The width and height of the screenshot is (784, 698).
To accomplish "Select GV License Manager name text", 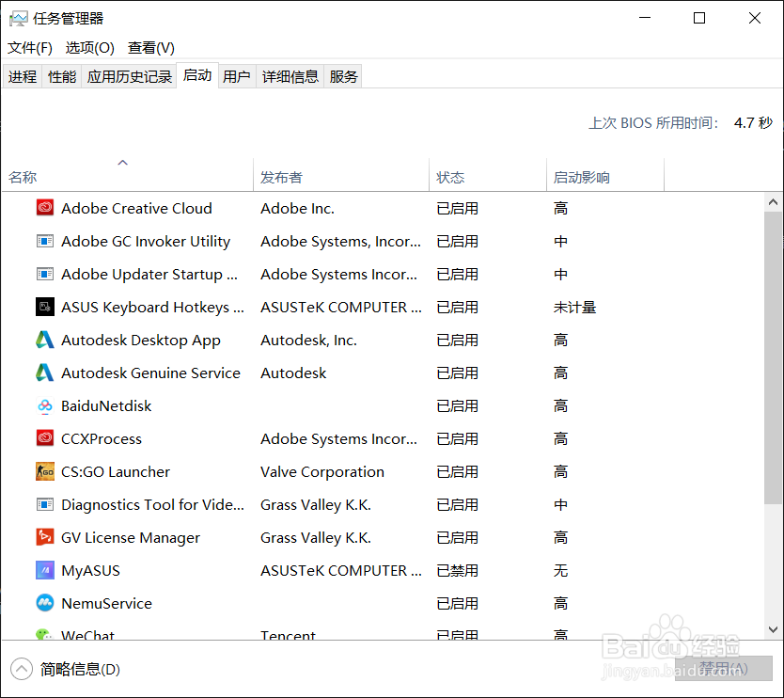I will 131,538.
